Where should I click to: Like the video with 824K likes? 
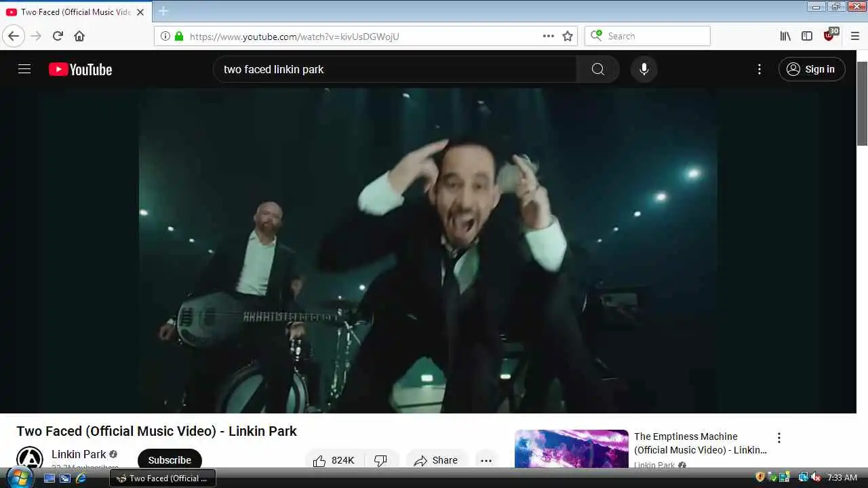coord(334,460)
